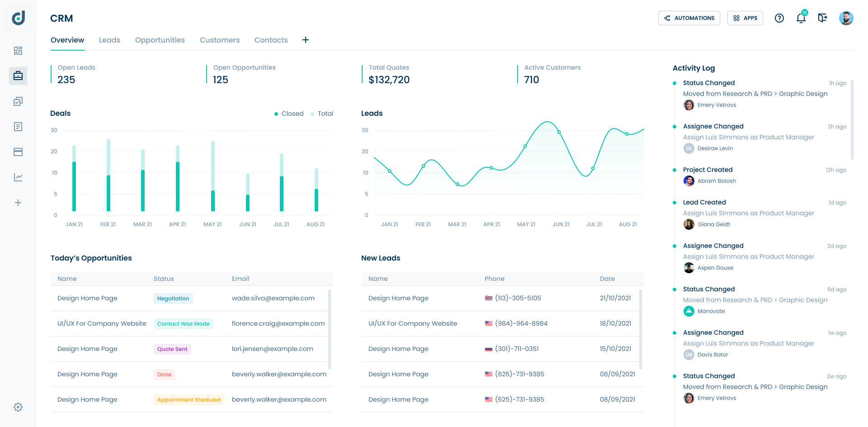Screen dimensions: 868x427
Task: Click the Activity Log scrollbar
Action: (852, 119)
